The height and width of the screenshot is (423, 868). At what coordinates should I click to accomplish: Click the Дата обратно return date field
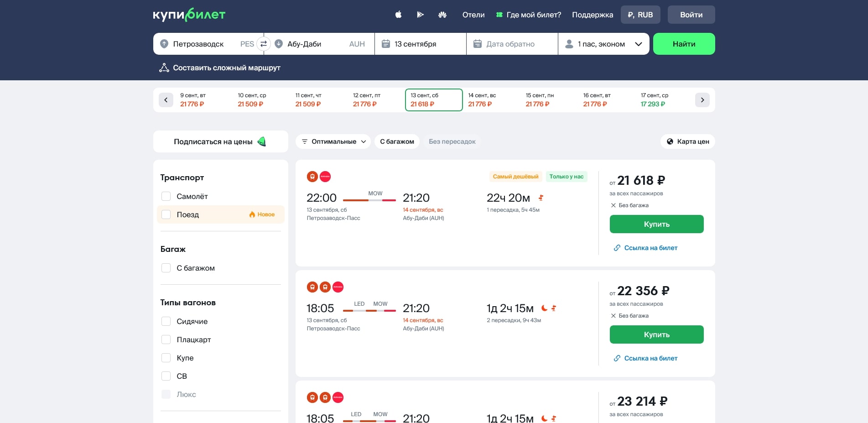point(511,44)
